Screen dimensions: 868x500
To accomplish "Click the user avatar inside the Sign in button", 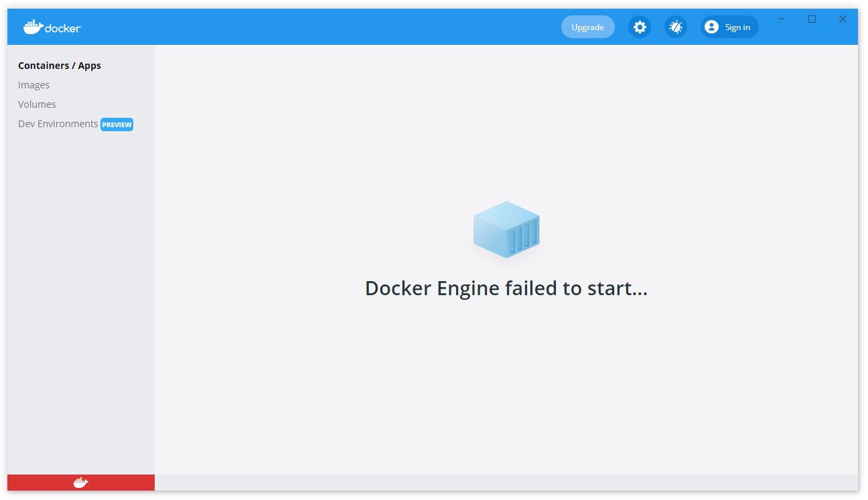I will (711, 27).
